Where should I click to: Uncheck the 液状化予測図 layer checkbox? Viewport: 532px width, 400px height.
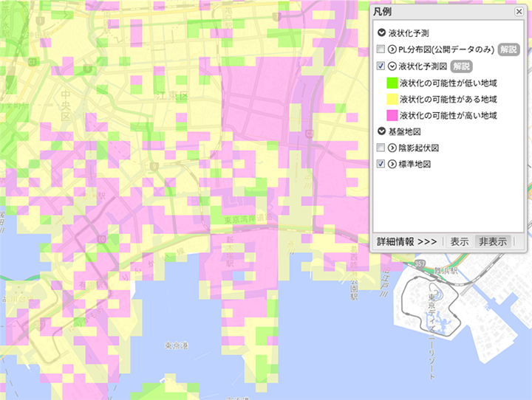pyautogui.click(x=381, y=66)
